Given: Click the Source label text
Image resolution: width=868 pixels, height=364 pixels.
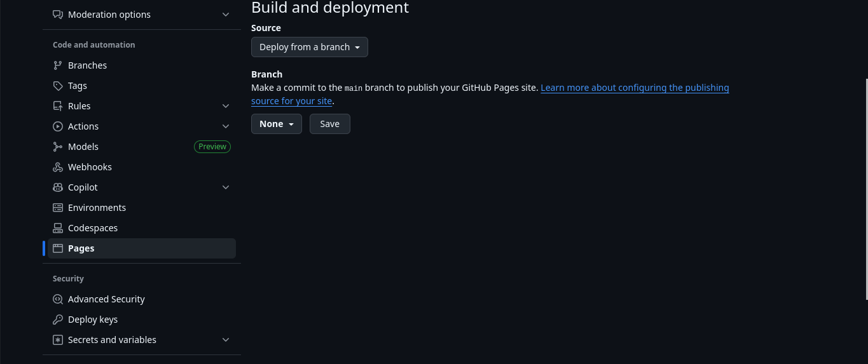Looking at the screenshot, I should (266, 28).
